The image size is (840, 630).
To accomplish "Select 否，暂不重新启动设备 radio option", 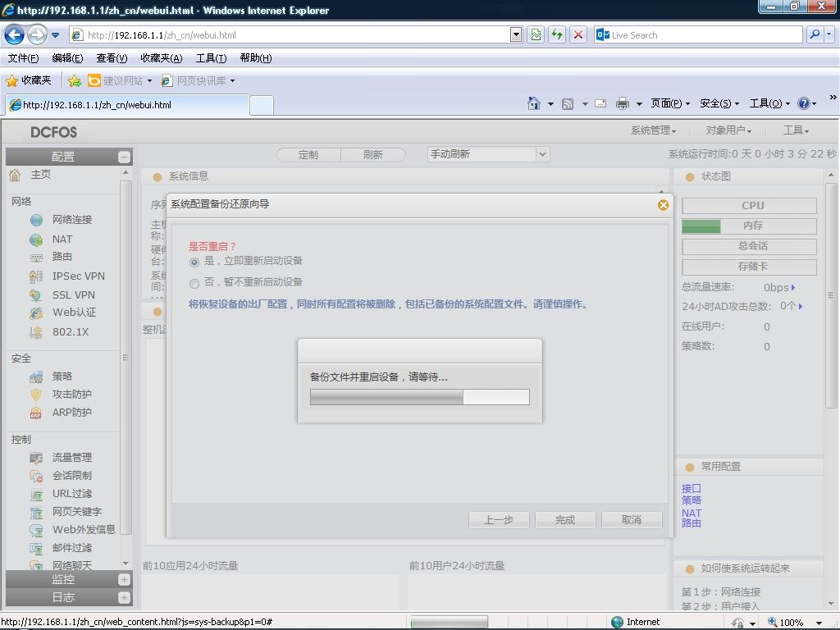I will pyautogui.click(x=194, y=283).
